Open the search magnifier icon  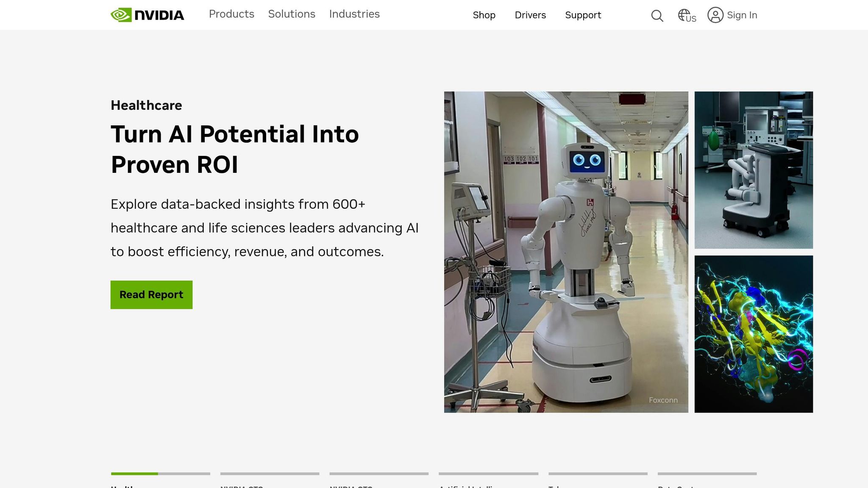click(x=657, y=16)
